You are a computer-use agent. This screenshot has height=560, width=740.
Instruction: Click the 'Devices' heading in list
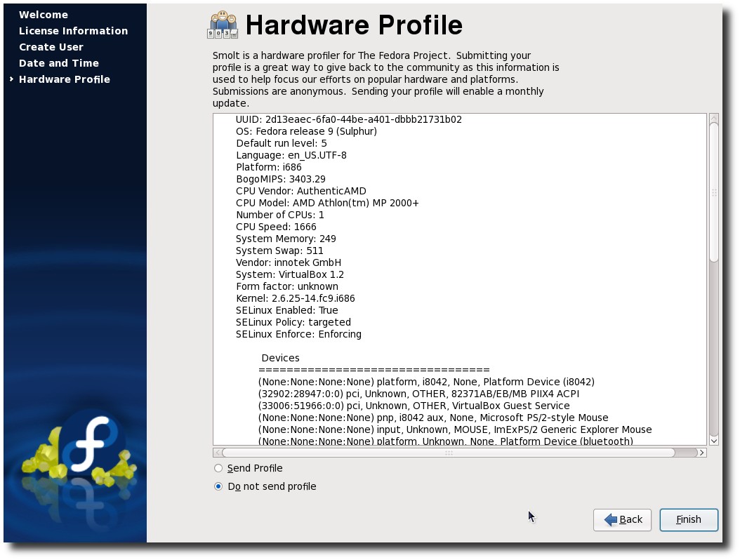pos(280,358)
